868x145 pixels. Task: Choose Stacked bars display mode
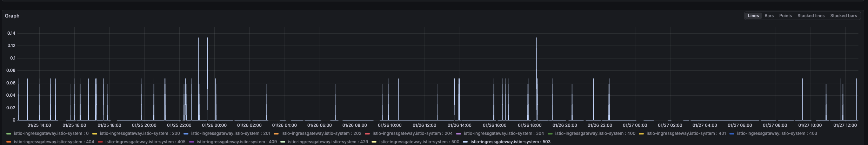843,16
